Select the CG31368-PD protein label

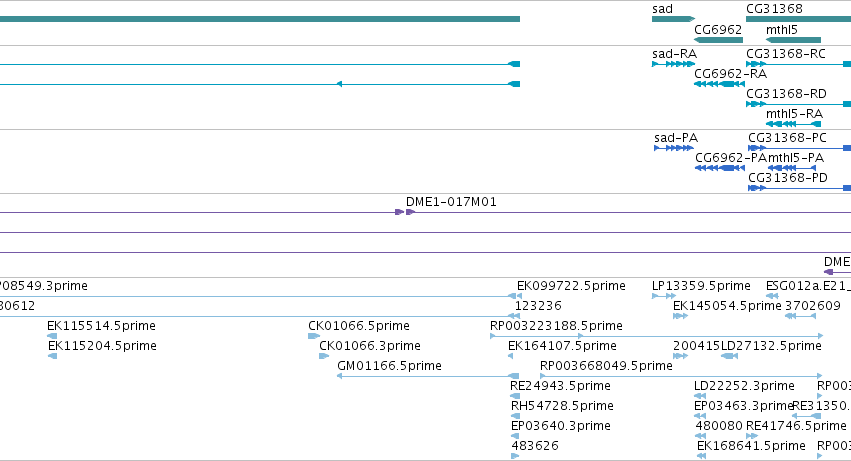788,178
